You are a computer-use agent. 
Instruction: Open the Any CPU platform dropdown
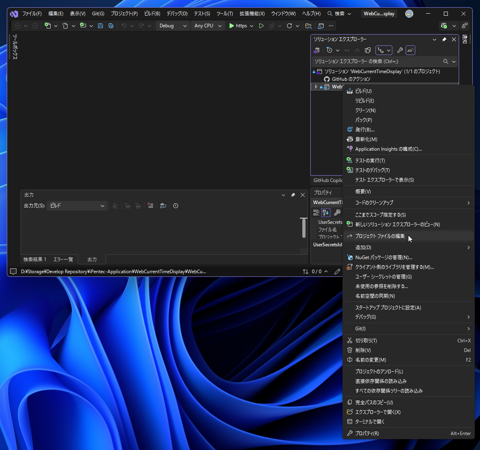click(x=208, y=26)
